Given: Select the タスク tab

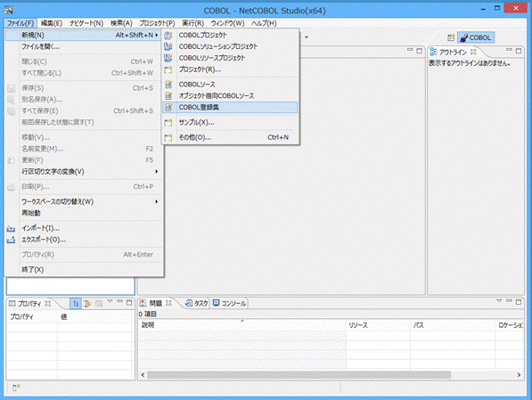Looking at the screenshot, I should 197,303.
